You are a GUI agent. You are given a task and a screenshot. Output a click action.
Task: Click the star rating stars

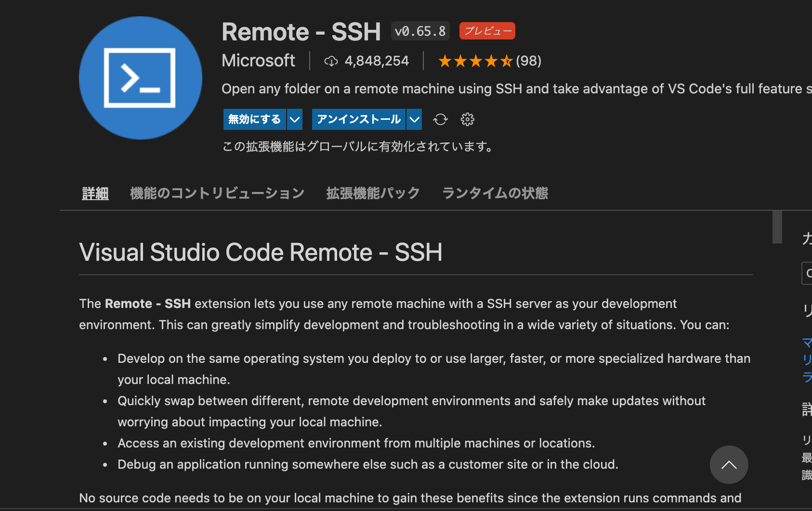475,61
